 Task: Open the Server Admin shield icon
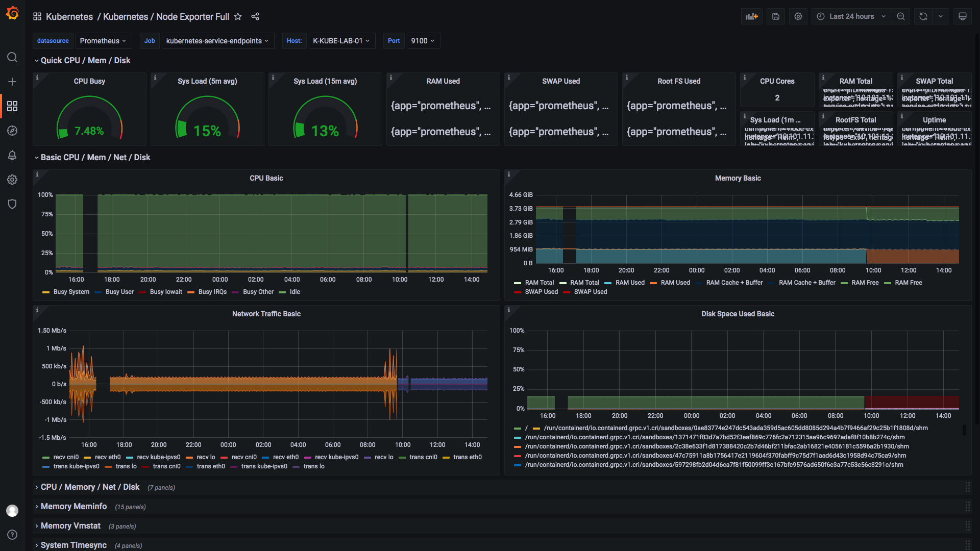[12, 204]
